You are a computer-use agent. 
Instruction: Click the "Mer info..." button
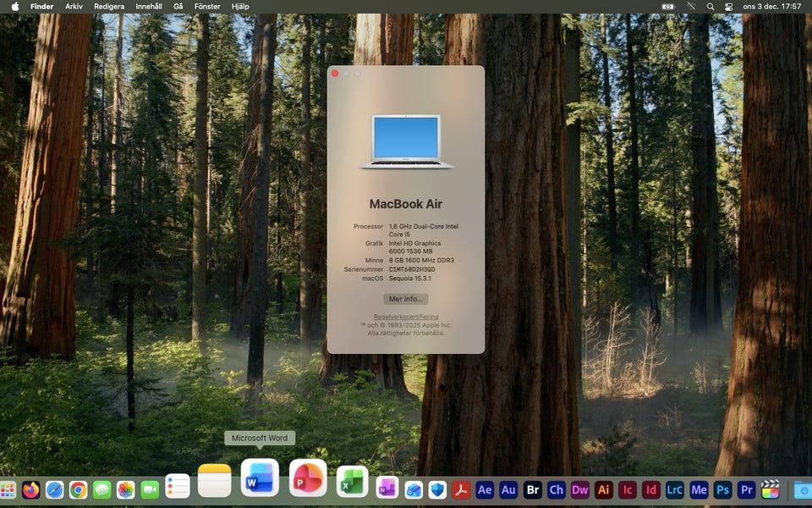[406, 299]
